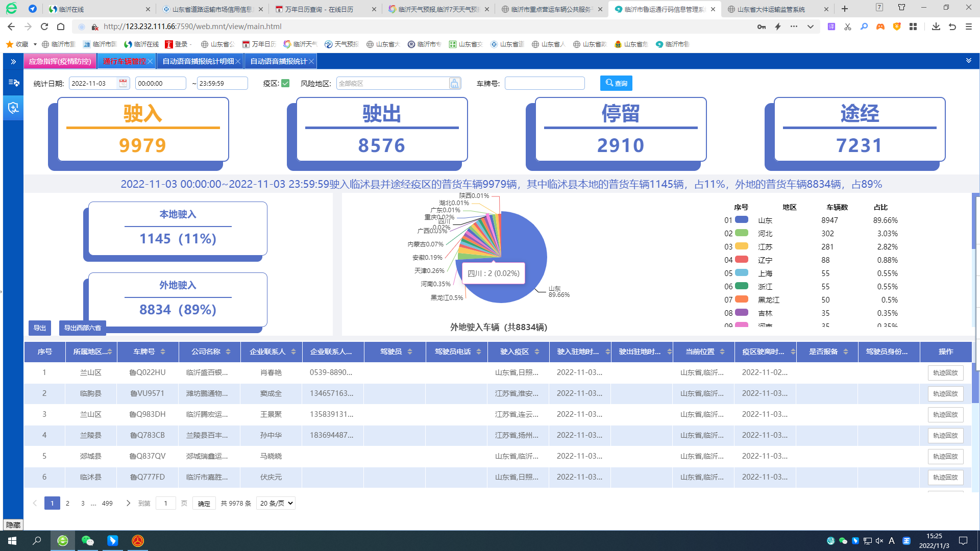
Task: Click the browser home icon
Action: pos(61,27)
